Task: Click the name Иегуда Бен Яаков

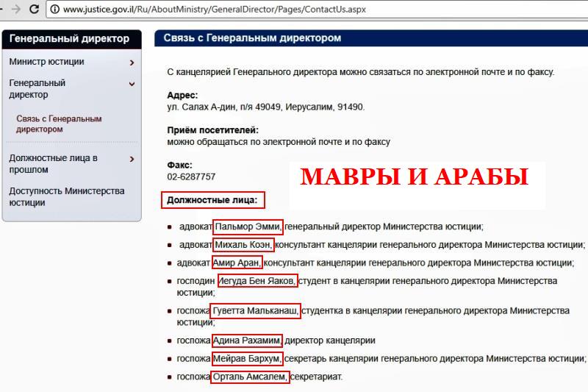Action: [257, 281]
